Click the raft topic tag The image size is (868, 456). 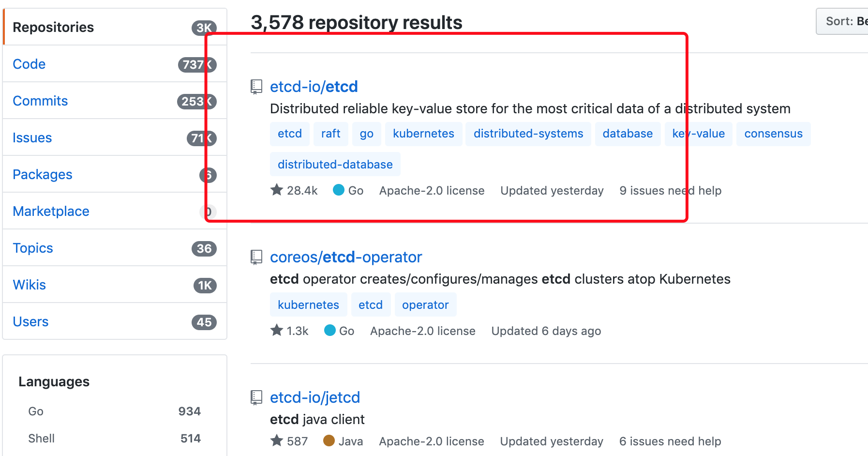[330, 134]
